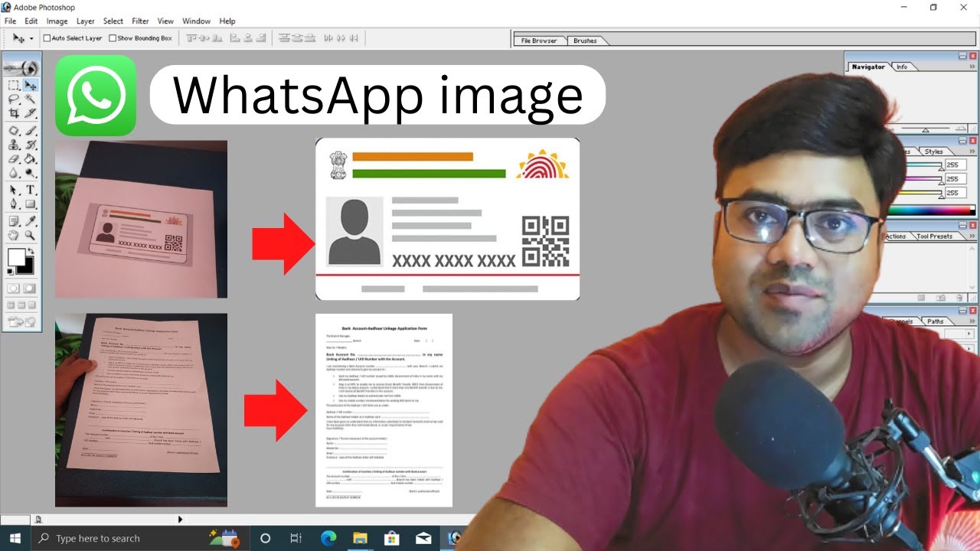Select the Patch healing tool

(x=14, y=131)
